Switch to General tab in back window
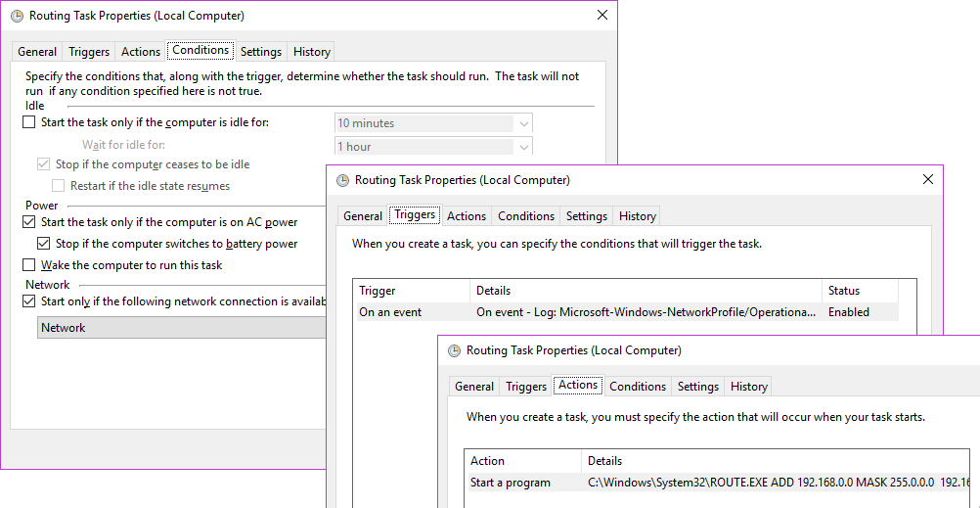980x508 pixels. pos(37,52)
